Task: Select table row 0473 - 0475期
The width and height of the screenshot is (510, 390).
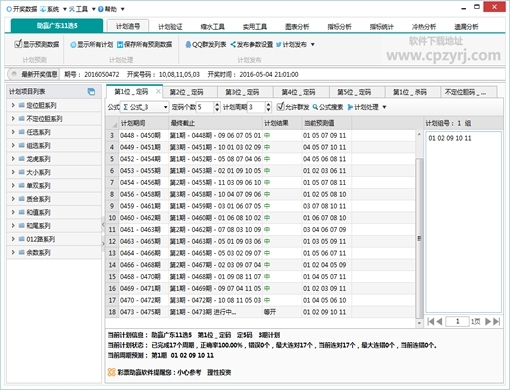Action: click(x=260, y=312)
